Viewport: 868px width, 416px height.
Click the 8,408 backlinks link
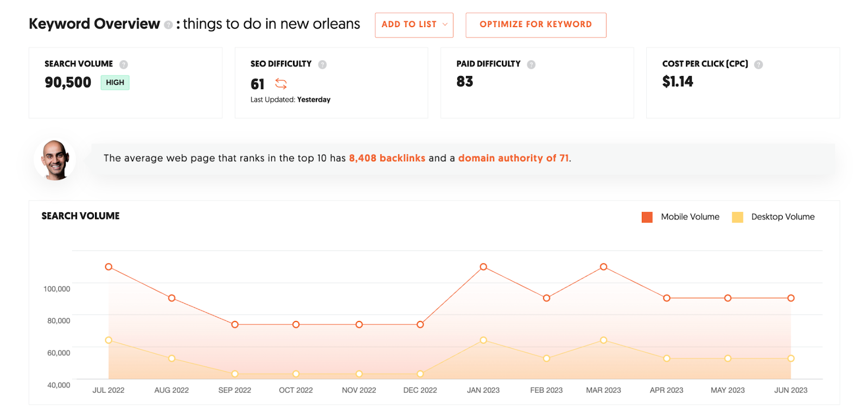387,158
